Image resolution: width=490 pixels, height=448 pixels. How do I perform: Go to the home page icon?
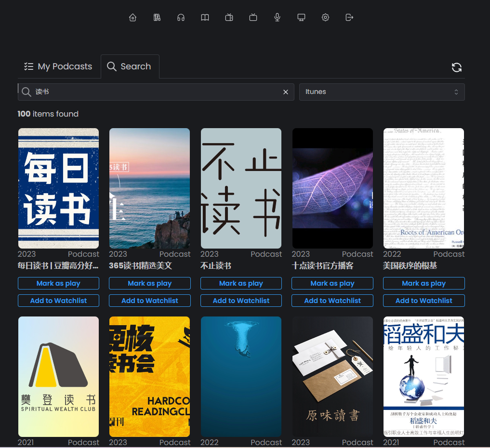tap(133, 17)
